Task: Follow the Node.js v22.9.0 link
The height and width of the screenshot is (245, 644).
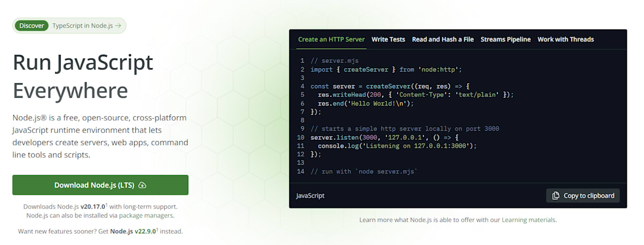Action: click(x=133, y=231)
